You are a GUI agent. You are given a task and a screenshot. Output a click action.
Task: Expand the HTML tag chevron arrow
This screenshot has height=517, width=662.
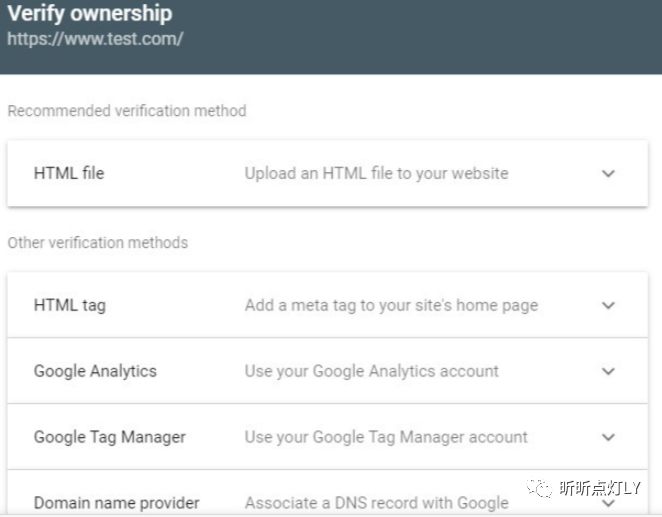point(608,306)
